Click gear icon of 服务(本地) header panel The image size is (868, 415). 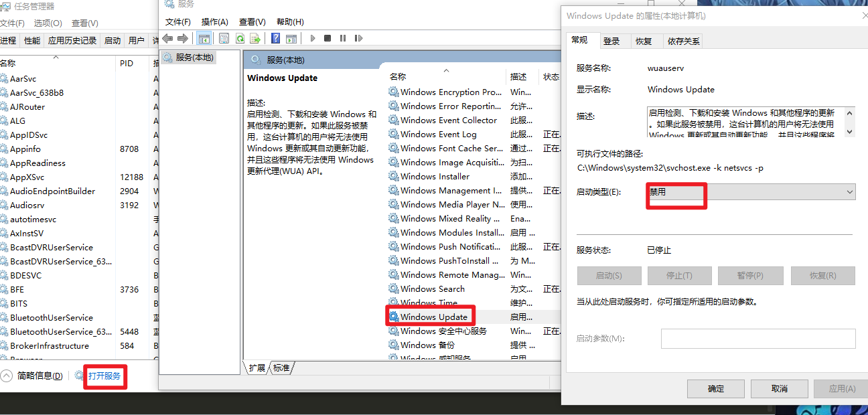coord(256,60)
